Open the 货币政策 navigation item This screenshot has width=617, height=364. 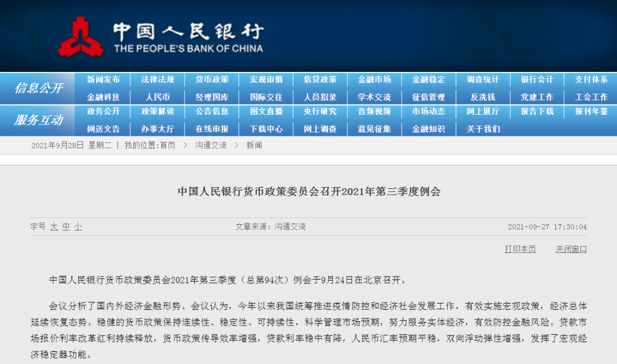tap(211, 80)
